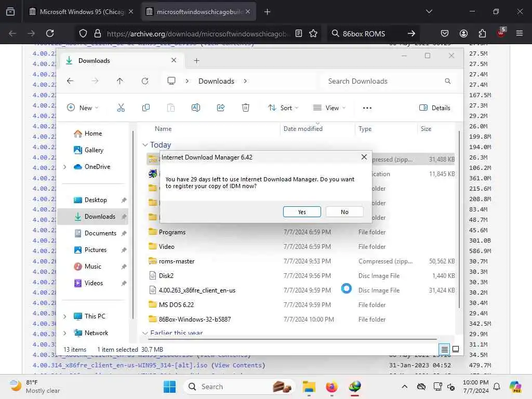Screen dimensions: 532x399
Task: Refresh the Downloads folder view
Action: 145,81
